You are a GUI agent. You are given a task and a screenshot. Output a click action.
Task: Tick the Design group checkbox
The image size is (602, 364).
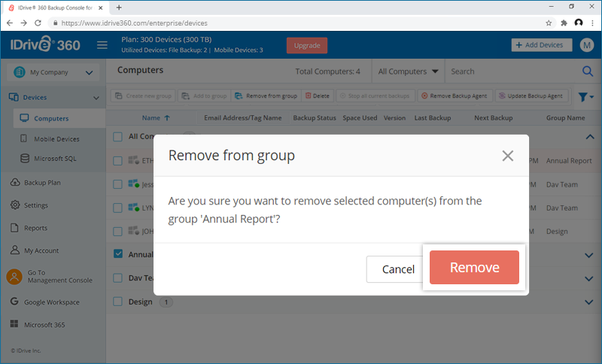coord(118,302)
